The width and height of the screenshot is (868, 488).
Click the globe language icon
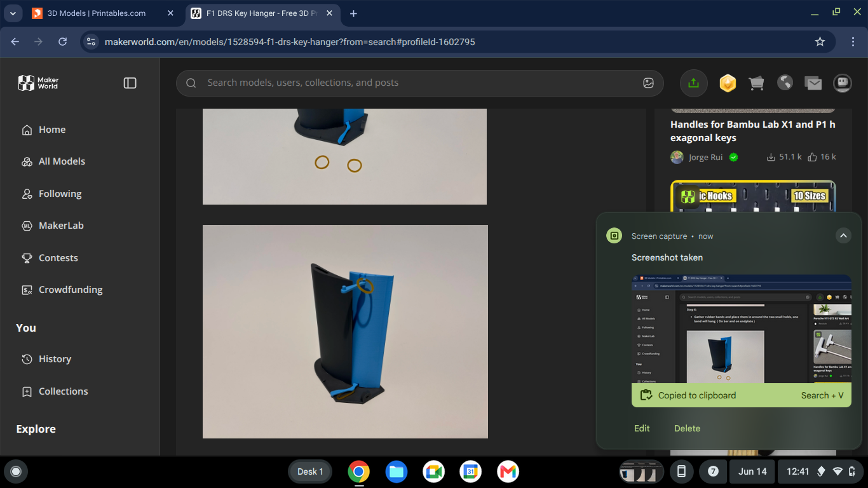785,83
